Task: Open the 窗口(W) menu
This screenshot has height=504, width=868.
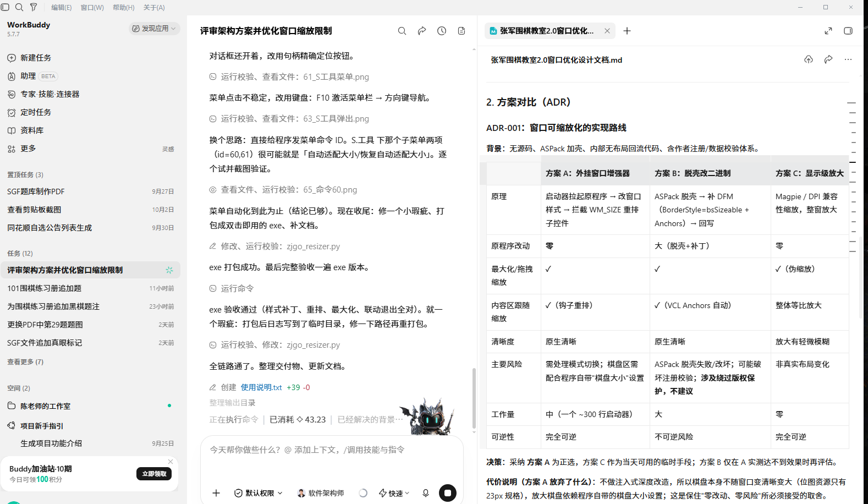Action: coord(92,8)
